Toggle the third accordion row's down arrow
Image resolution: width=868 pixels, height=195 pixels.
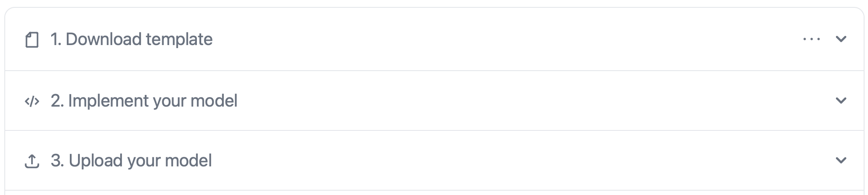point(841,160)
